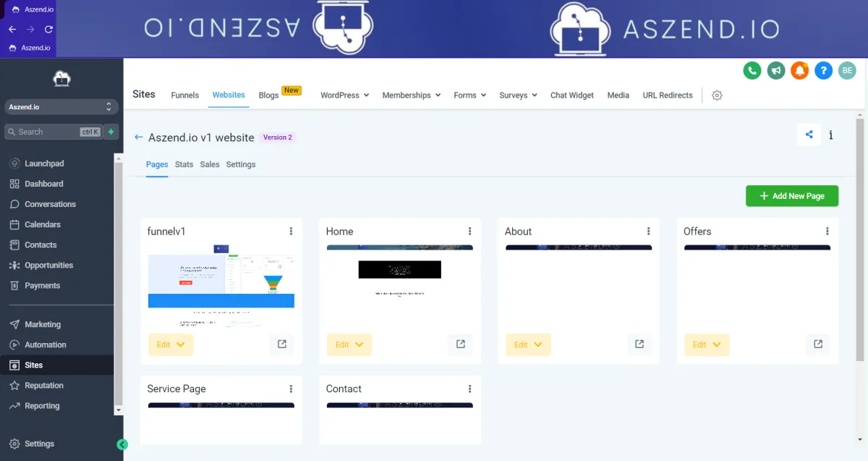This screenshot has width=868, height=461.
Task: Select the Pages tab
Action: click(x=157, y=164)
